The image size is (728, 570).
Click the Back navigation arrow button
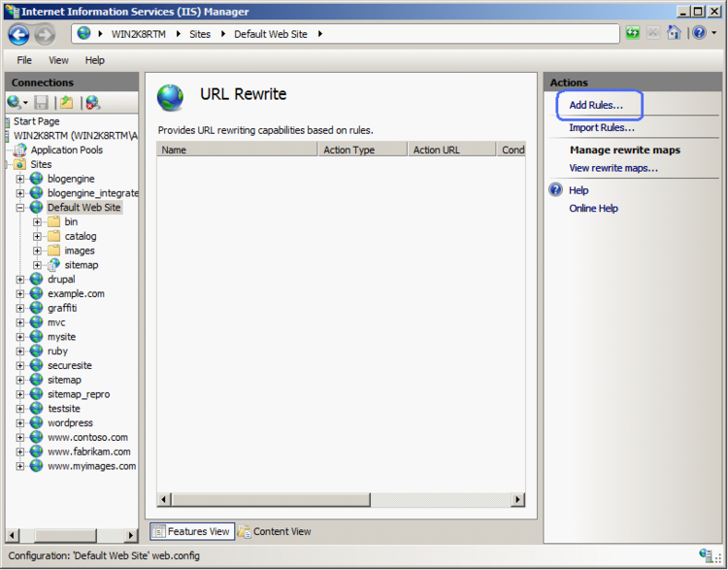pos(18,34)
